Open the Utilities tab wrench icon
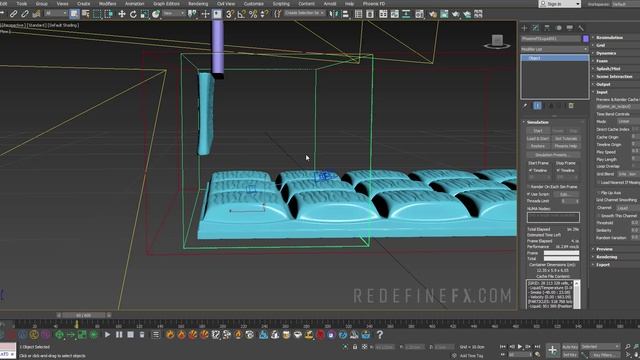Image resolution: width=640 pixels, height=360 pixels. (581, 28)
